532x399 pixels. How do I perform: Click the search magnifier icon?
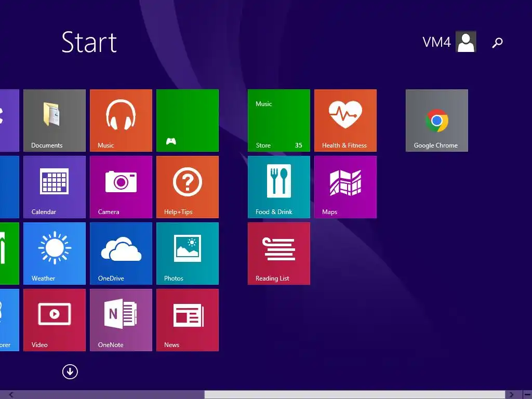[x=497, y=43]
